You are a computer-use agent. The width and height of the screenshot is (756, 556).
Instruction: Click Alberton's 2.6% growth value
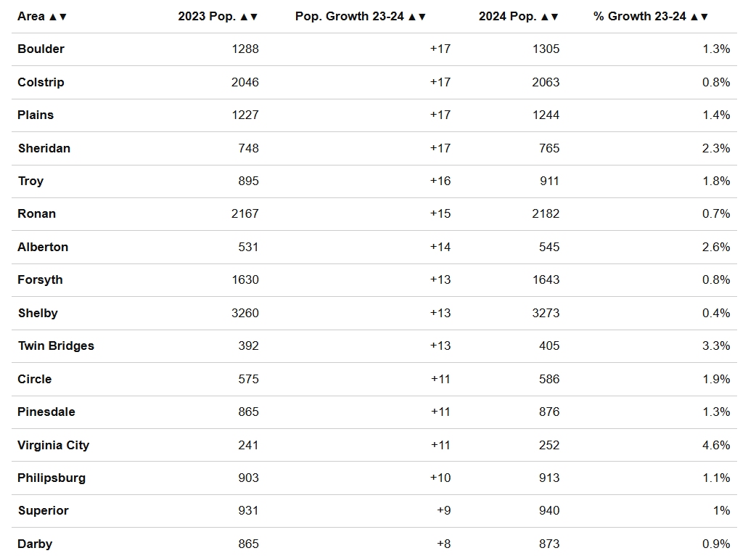[716, 247]
